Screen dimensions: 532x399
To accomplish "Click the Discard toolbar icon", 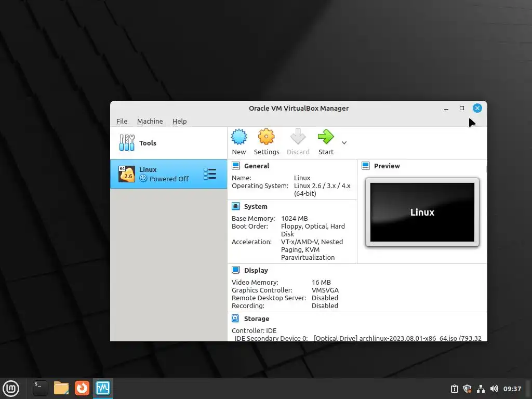I will tap(298, 137).
